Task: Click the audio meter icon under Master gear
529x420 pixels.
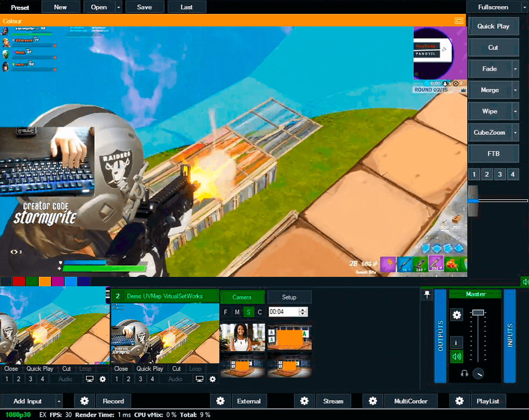Action: [456, 342]
